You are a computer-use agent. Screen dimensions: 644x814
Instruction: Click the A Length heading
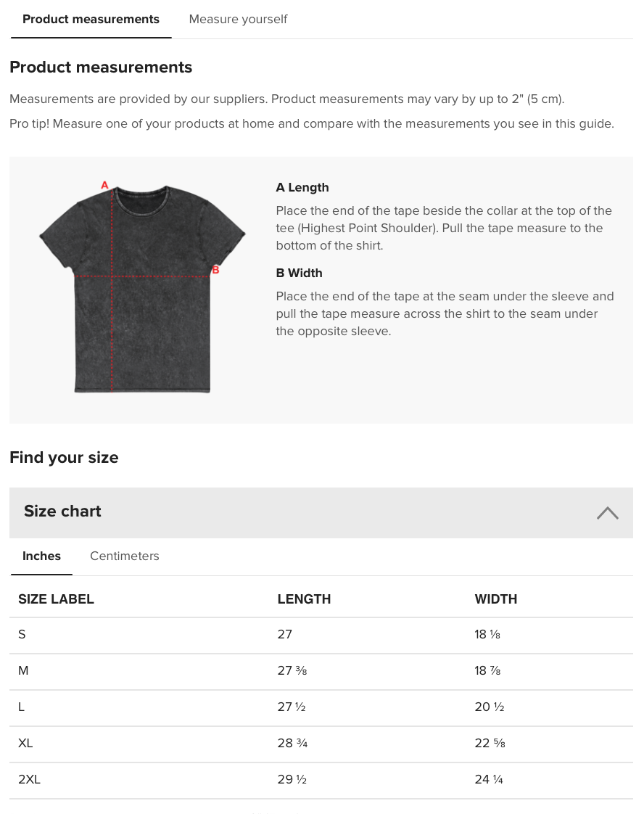302,188
